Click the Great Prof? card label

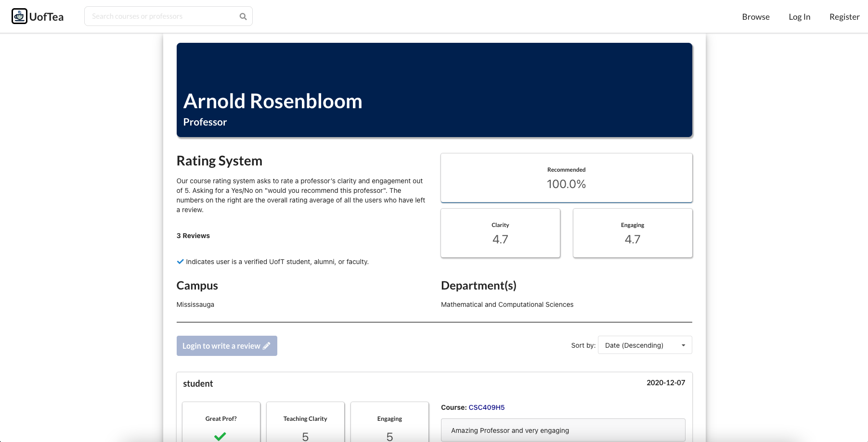(x=221, y=419)
